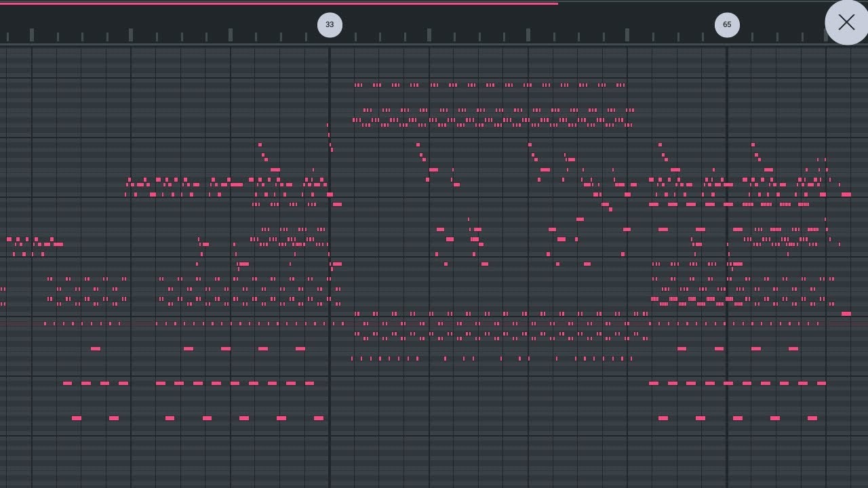Click the pink playback progress bar
The image size is (868, 488).
click(279, 3)
